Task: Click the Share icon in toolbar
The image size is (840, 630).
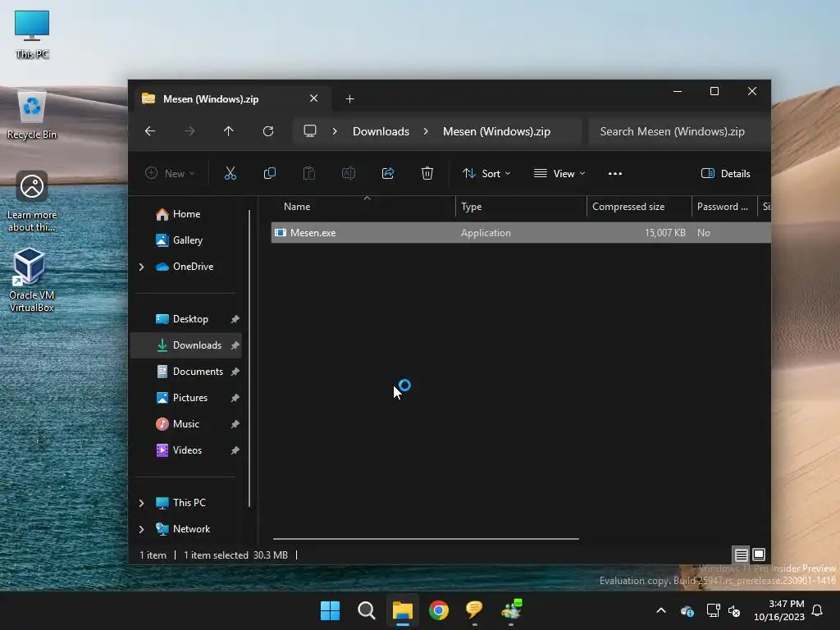Action: pos(388,173)
